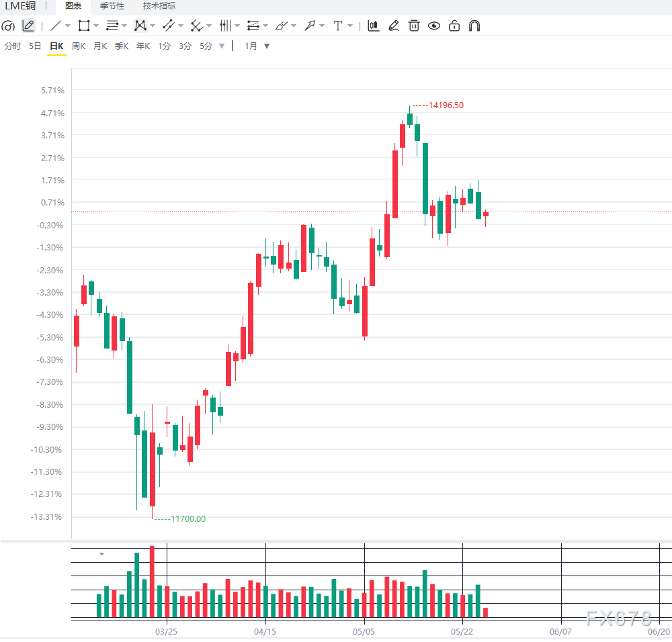Select the trend line drawing tool
The width and height of the screenshot is (672, 642).
point(56,26)
